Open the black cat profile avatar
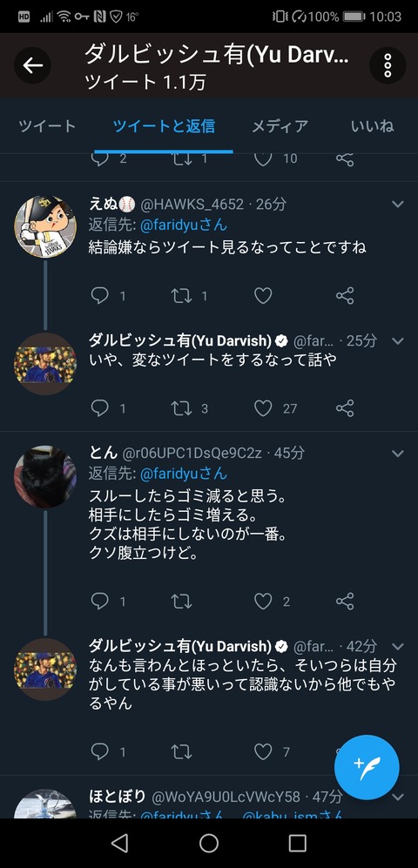 pos(44,477)
